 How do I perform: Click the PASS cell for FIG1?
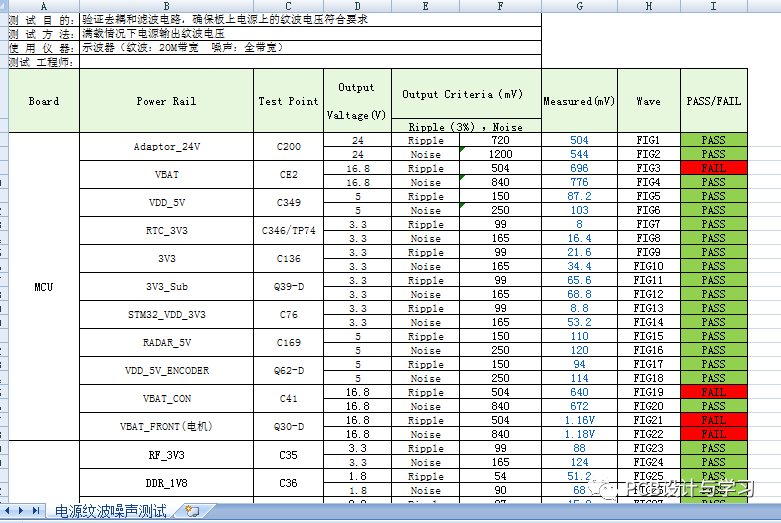(x=713, y=140)
